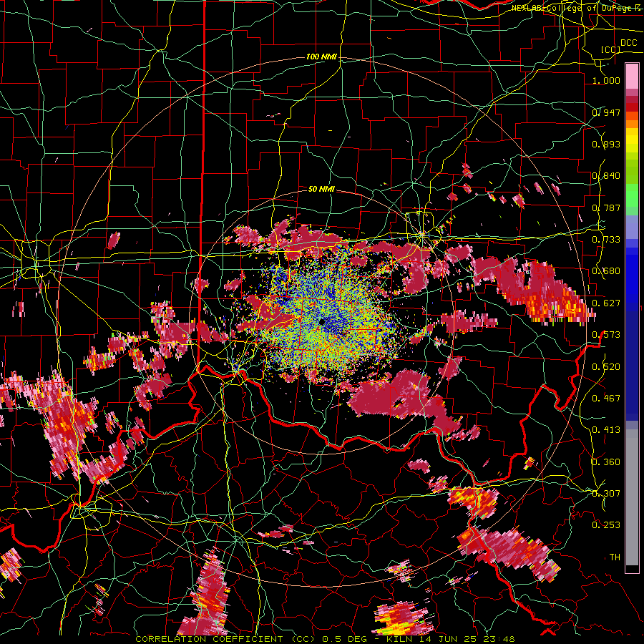This screenshot has width=644, height=644.
Task: Click the 0.787 scale value
Action: click(606, 208)
